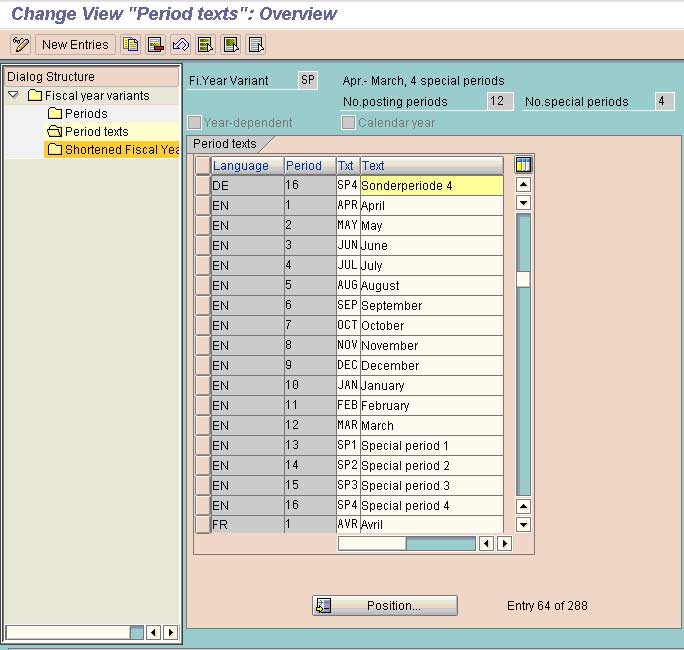Select the row for May
The height and width of the screenshot is (650, 684).
[x=203, y=226]
